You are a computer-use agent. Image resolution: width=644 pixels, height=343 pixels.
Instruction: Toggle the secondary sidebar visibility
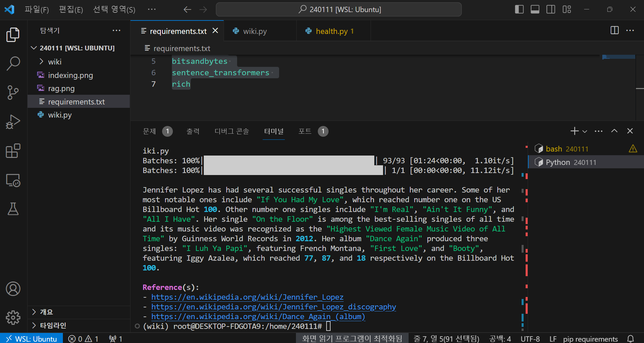point(551,9)
